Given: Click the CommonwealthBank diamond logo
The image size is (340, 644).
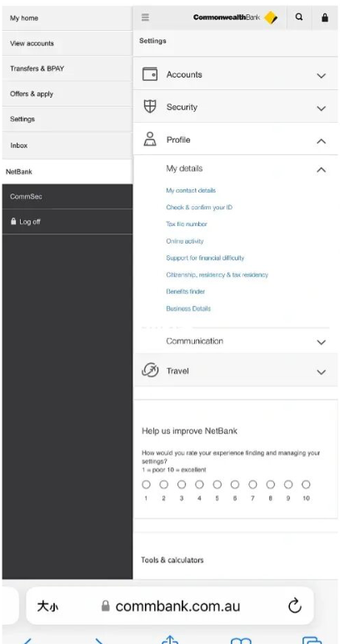Looking at the screenshot, I should (x=271, y=18).
